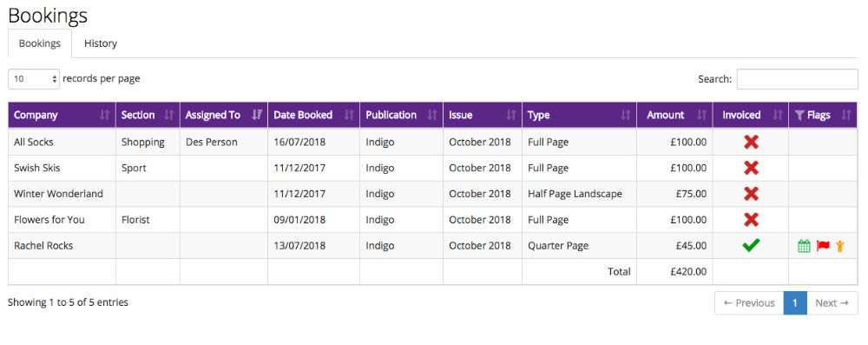The image size is (868, 345).
Task: Toggle the Assigned To sort order
Action: (224, 115)
